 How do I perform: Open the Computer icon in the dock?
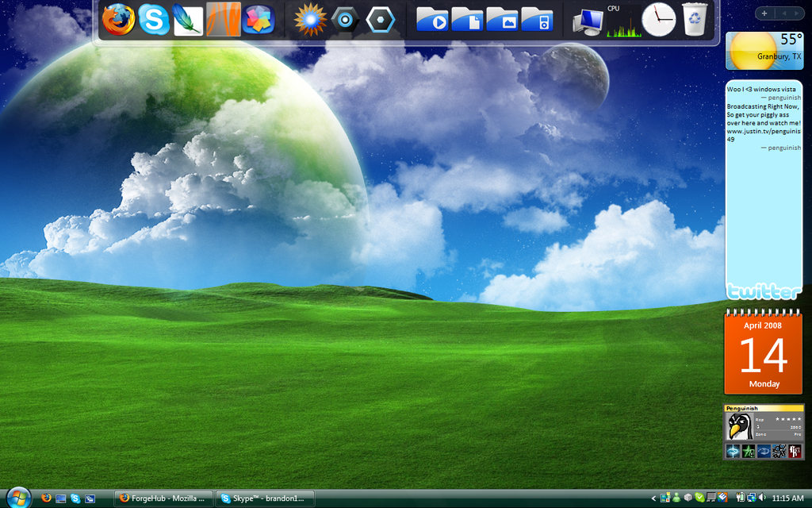click(x=588, y=21)
